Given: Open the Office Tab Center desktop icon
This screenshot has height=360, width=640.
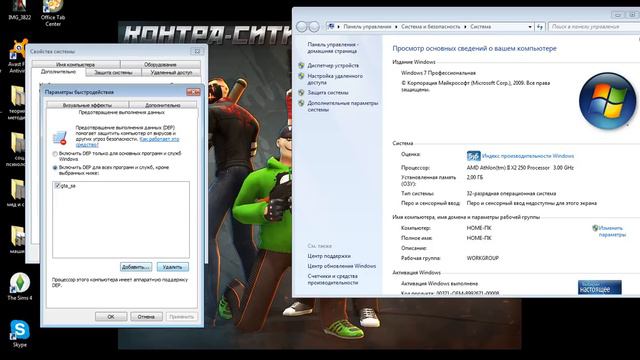Looking at the screenshot, I should pos(53,13).
